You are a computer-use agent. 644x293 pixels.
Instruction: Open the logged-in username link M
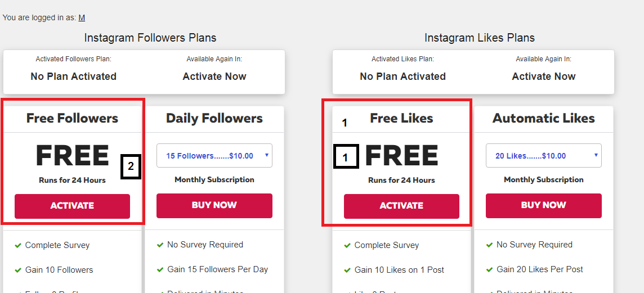pos(82,17)
